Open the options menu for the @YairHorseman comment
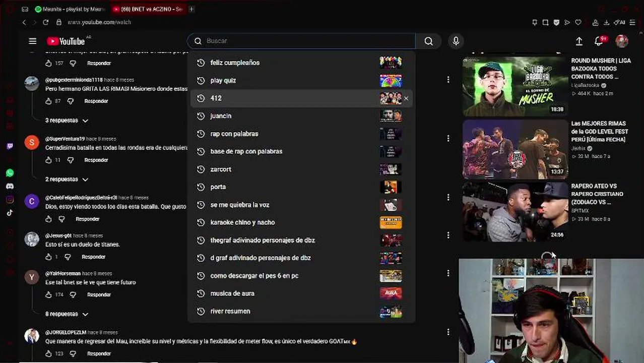This screenshot has width=644, height=363. (448, 273)
